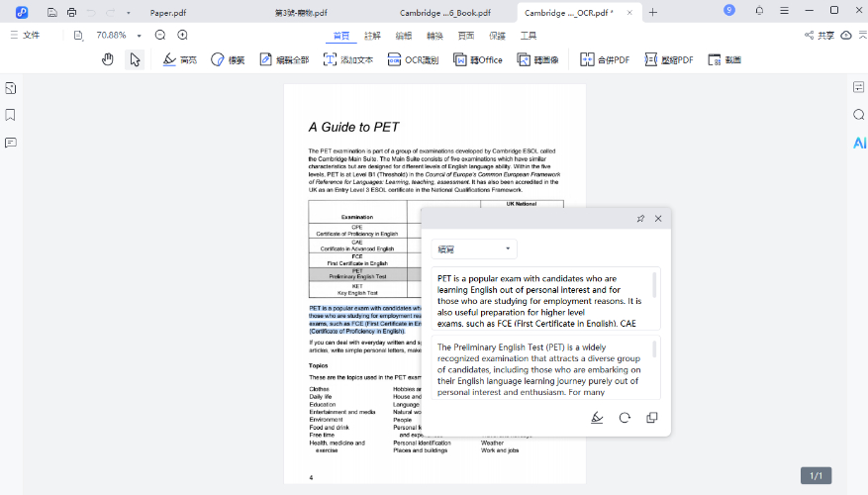868x495 pixels.
Task: Regenerate the AI rewritten text
Action: tap(625, 418)
